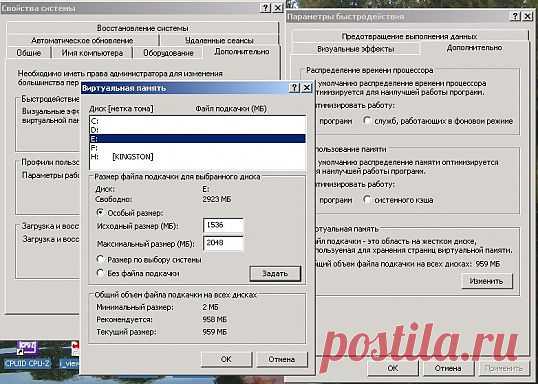Click the Исходный размер input field
Image resolution: width=538 pixels, height=384 pixels.
coord(223,225)
